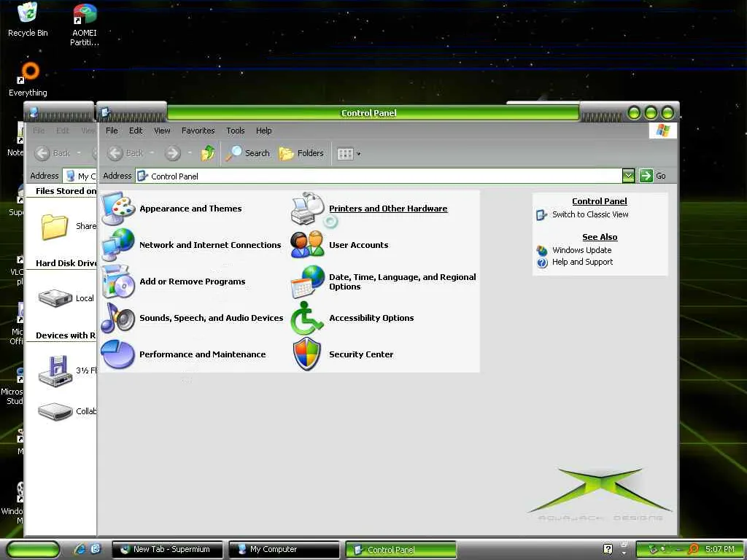Click the green Go arrow button
Screen dimensions: 747x560
(x=646, y=176)
